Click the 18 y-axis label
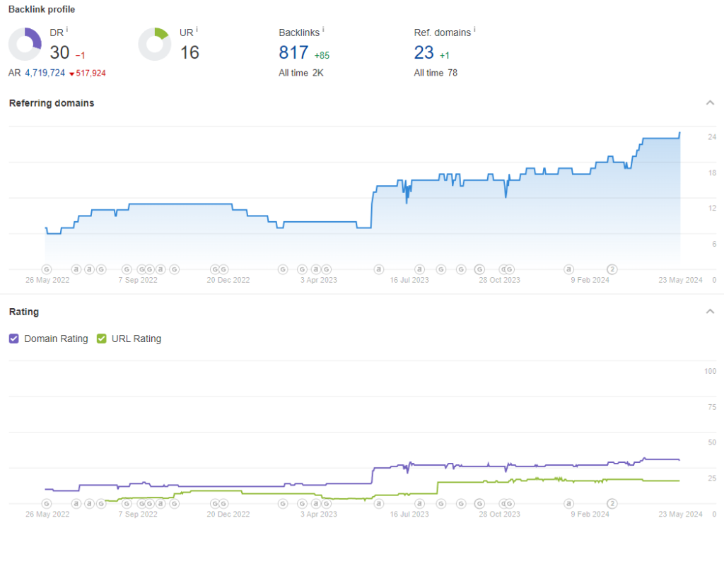Image resolution: width=724 pixels, height=588 pixels. (x=712, y=172)
